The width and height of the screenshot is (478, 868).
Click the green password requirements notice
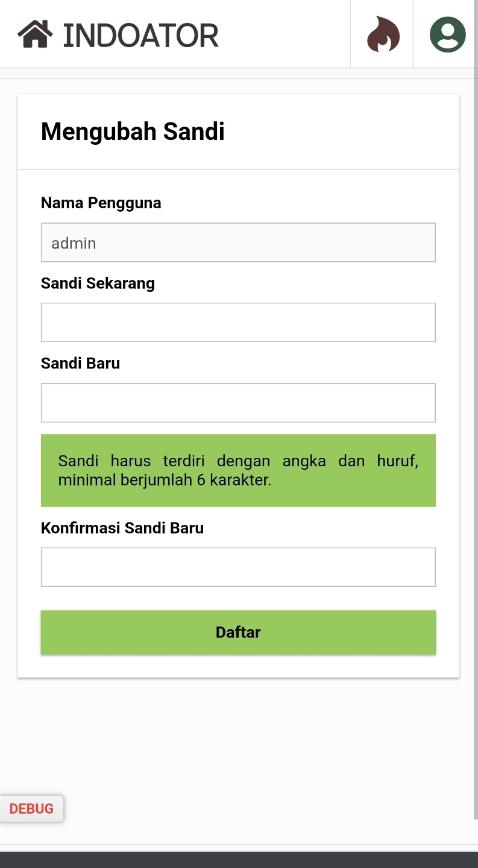coord(238,470)
